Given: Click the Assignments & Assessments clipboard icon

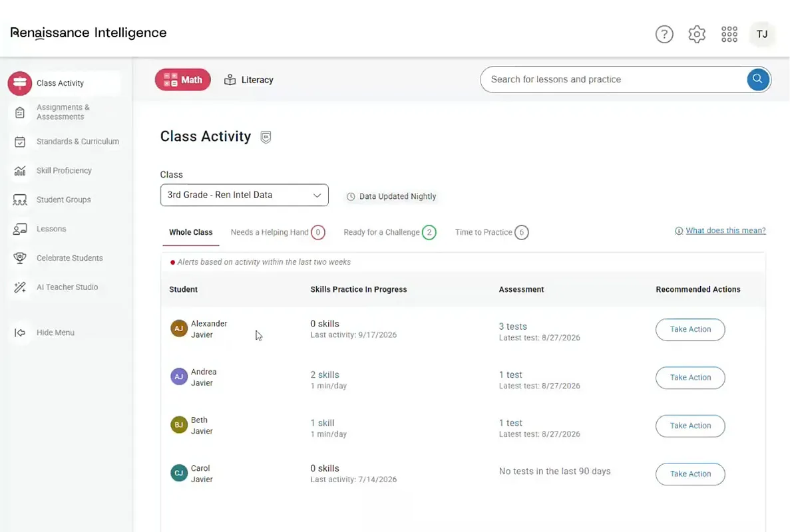Looking at the screenshot, I should pos(20,112).
